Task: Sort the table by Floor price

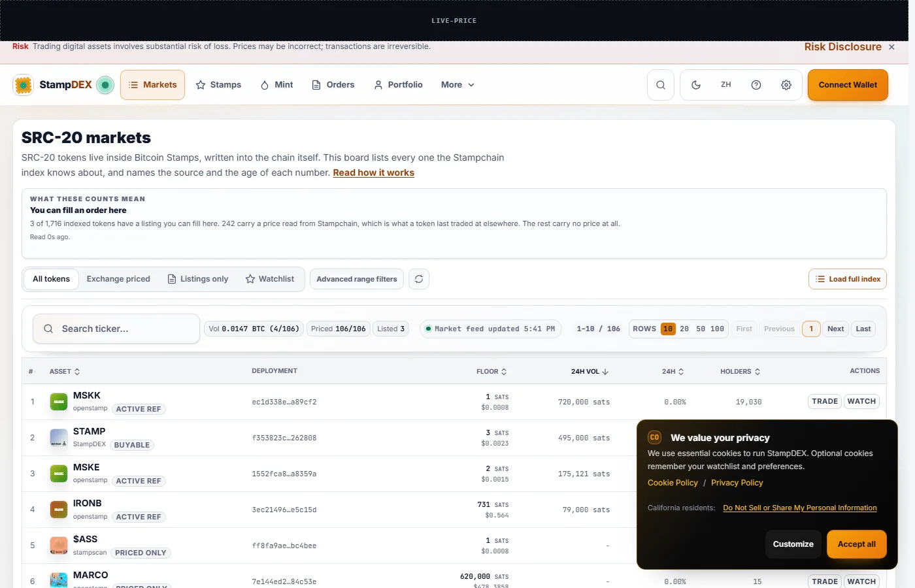Action: [x=491, y=371]
